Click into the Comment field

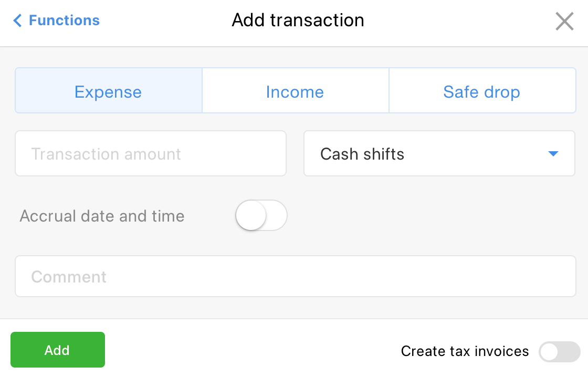click(295, 276)
